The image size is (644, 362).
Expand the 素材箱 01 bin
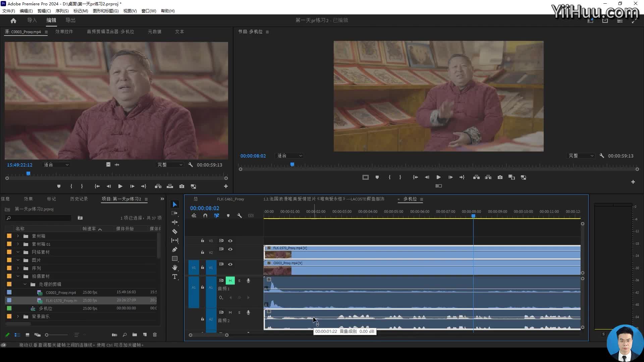[18, 244]
